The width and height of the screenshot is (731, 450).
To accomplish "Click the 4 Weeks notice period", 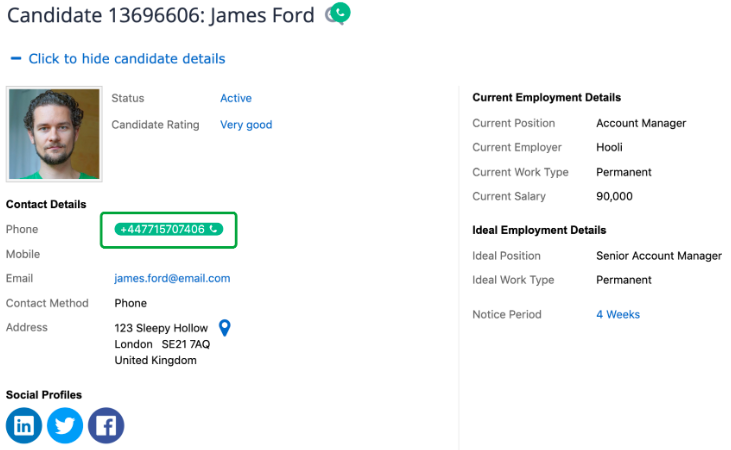I will click(618, 314).
